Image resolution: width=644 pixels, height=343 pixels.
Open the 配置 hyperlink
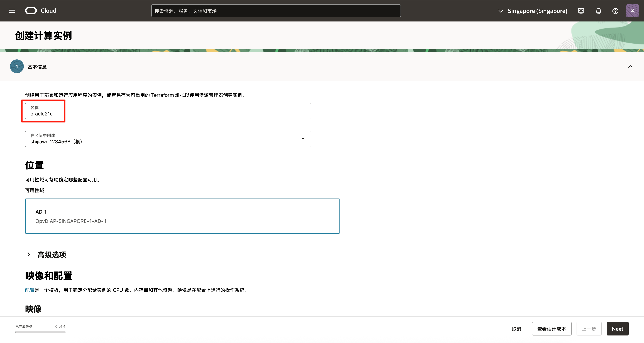(30, 290)
